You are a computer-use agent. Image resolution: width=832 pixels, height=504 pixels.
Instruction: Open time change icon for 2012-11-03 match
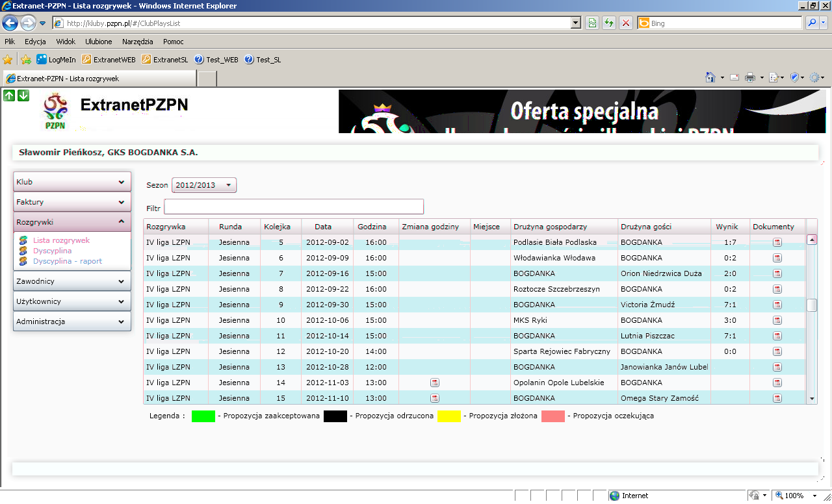(x=435, y=383)
